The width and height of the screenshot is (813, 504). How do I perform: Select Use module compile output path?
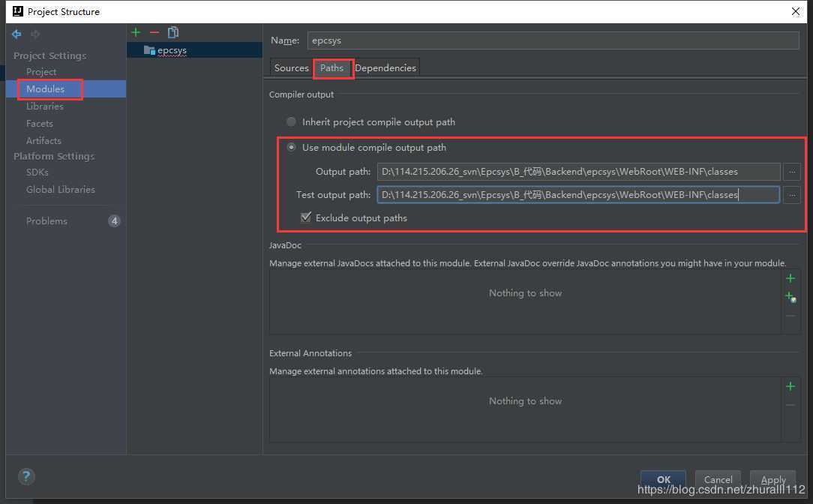292,147
